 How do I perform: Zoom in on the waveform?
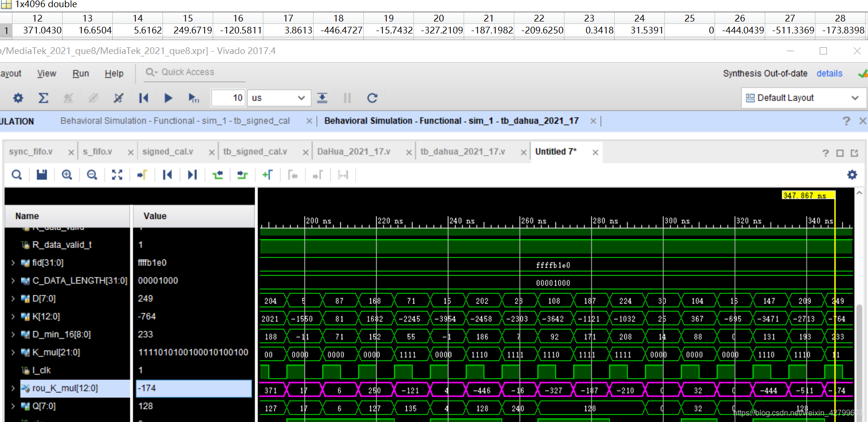pos(67,175)
